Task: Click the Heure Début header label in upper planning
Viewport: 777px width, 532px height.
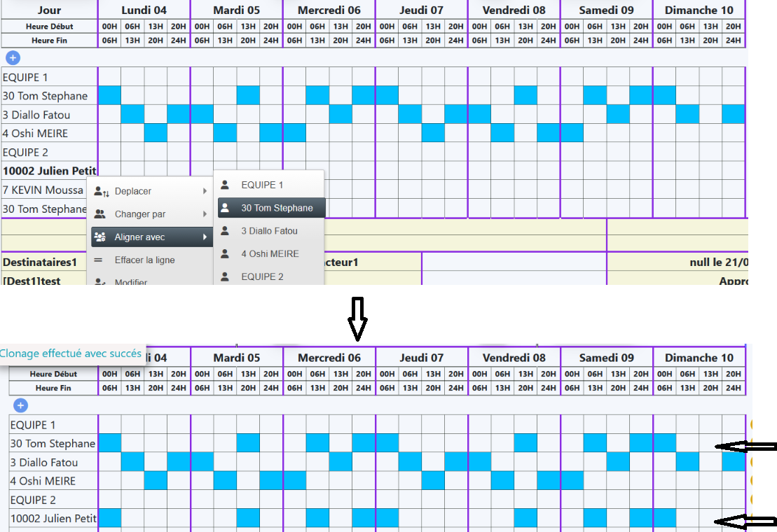Action: (x=50, y=26)
